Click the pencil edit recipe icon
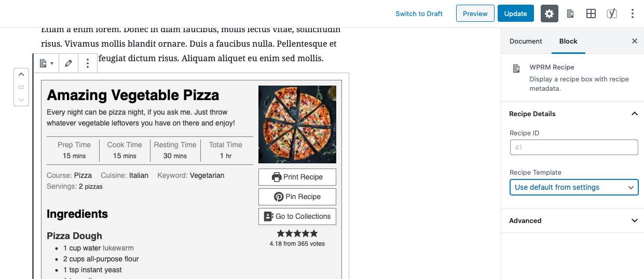This screenshot has width=644, height=279. 68,63
